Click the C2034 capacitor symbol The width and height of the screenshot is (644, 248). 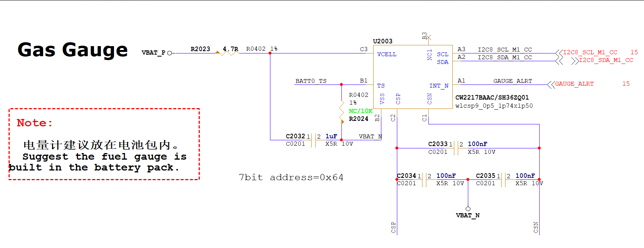pos(424,179)
